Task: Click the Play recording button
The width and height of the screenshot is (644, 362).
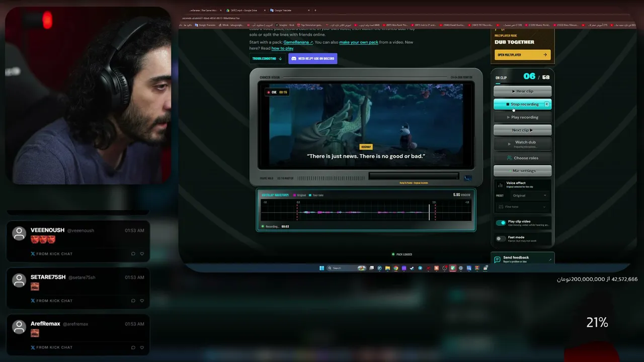Action: tap(522, 117)
